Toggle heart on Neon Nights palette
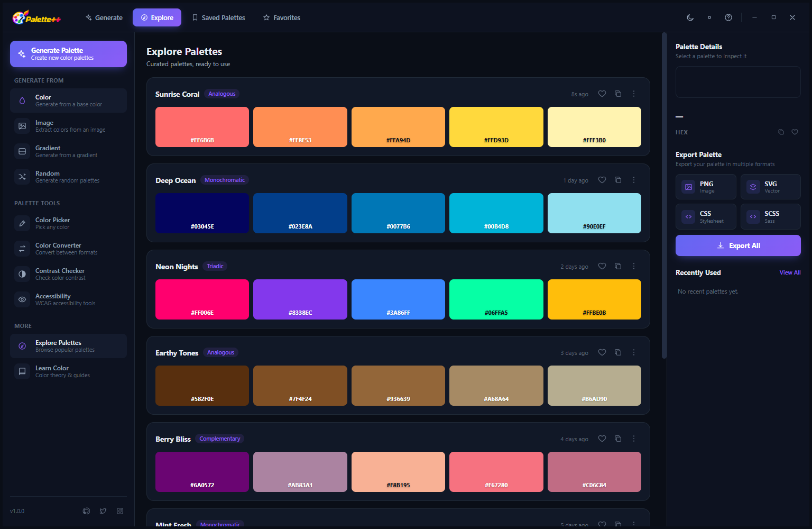The height and width of the screenshot is (529, 812). [x=602, y=266]
